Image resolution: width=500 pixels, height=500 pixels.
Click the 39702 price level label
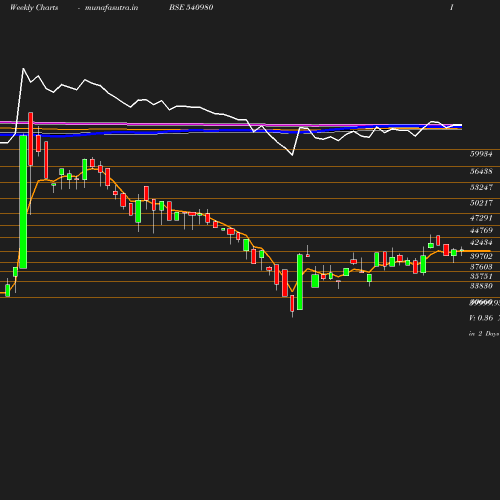(x=481, y=256)
